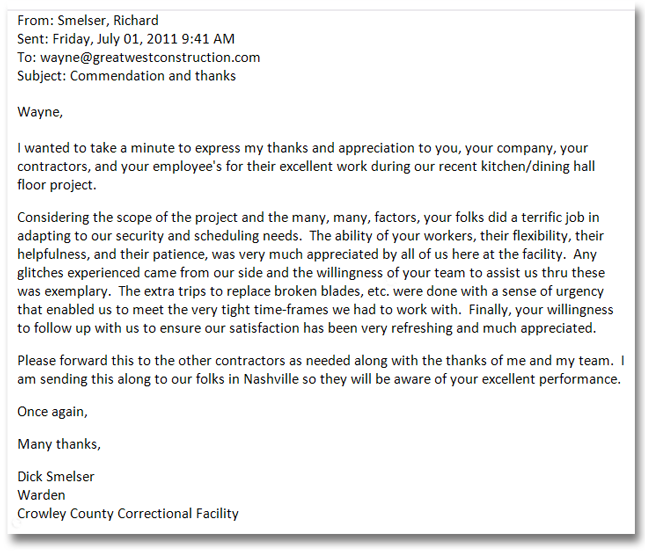Click the title "Warden" in the signature
The image size is (645, 559).
tap(42, 495)
